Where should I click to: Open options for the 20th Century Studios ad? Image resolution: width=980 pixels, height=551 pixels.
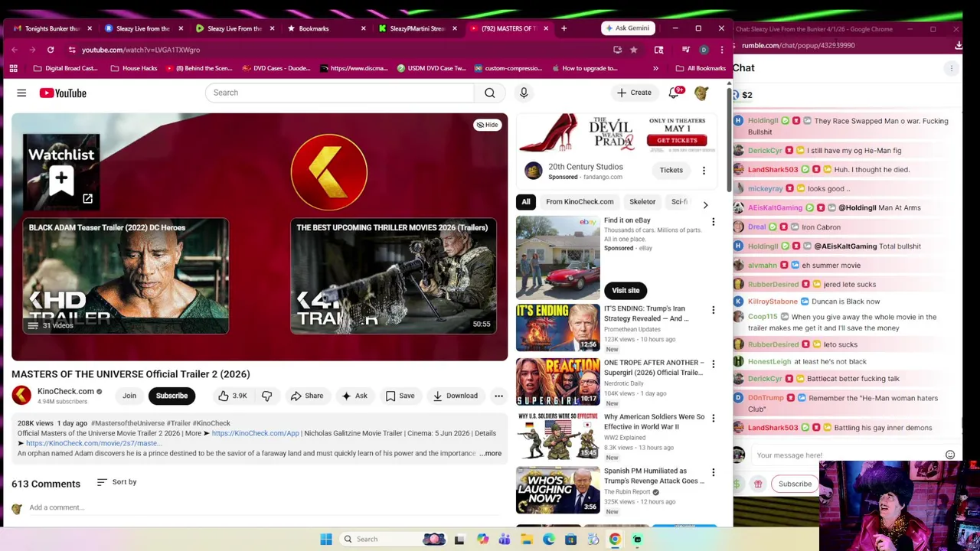pyautogui.click(x=704, y=171)
